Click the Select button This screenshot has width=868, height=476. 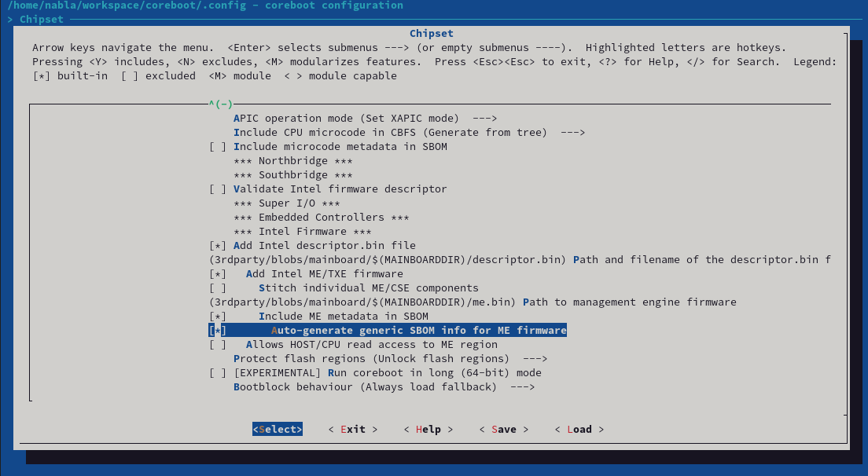278,429
